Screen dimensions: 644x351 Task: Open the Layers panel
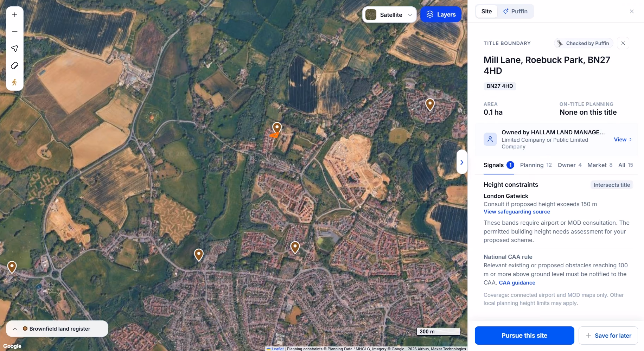point(441,14)
